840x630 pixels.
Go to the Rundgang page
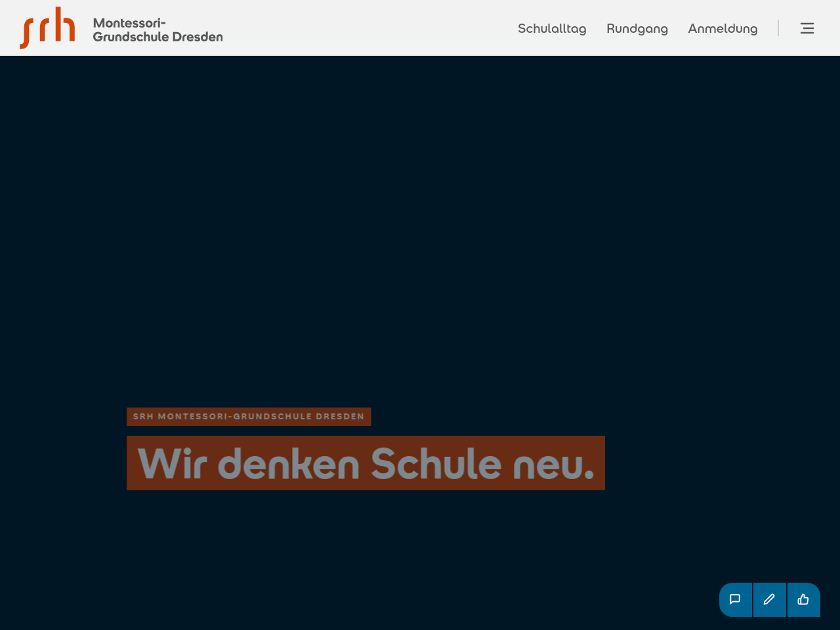(637, 28)
